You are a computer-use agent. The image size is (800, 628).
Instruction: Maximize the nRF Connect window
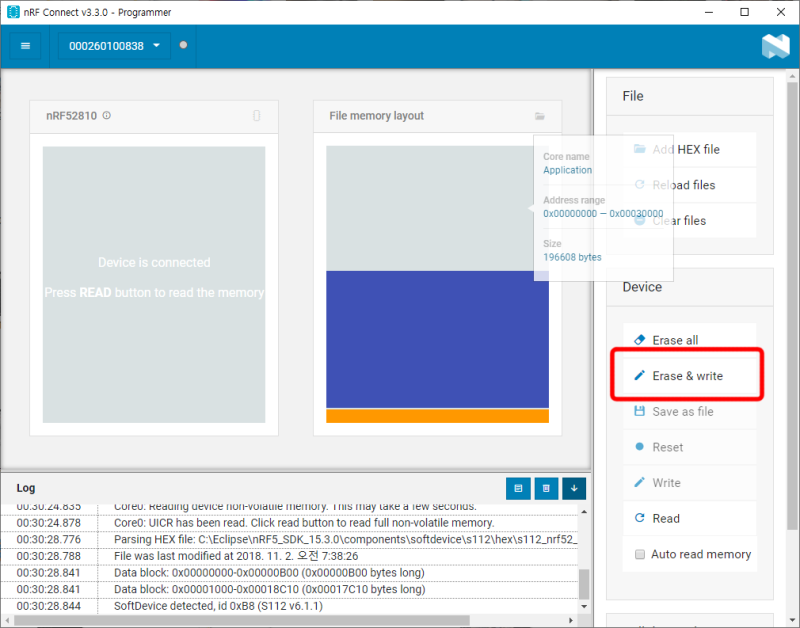point(744,12)
